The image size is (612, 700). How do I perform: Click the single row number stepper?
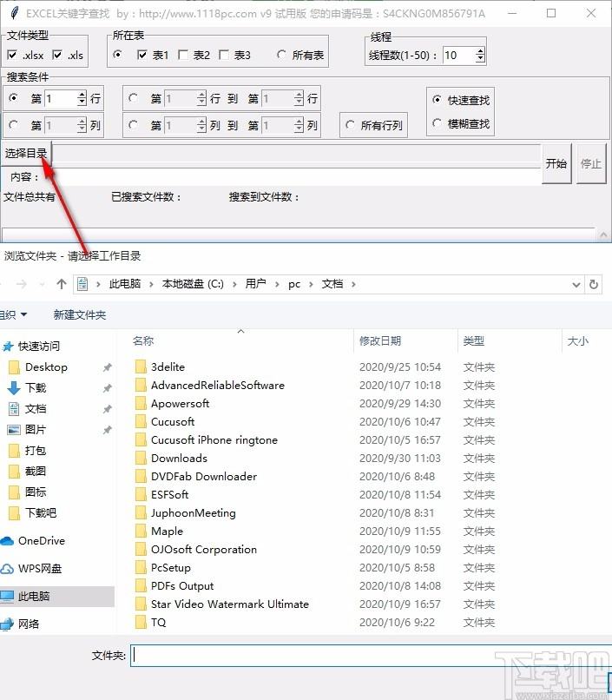(82, 98)
